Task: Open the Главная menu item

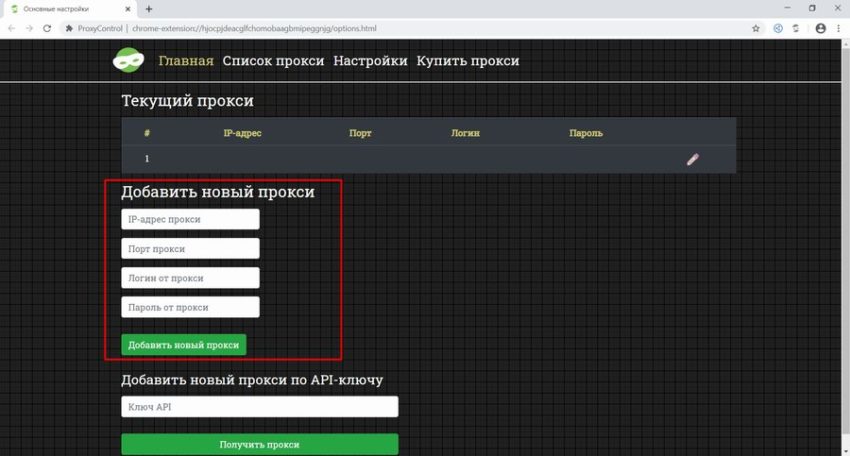Action: coord(186,61)
